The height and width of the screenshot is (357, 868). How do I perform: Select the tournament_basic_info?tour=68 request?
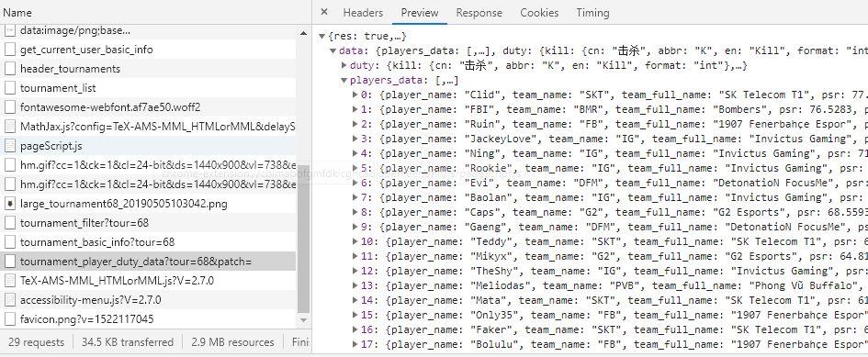pos(148,242)
